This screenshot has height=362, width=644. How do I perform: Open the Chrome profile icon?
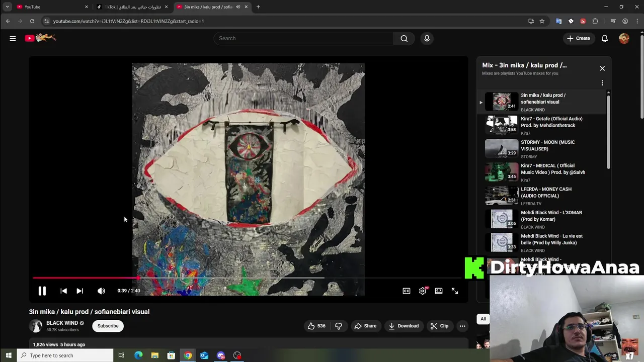tap(625, 21)
